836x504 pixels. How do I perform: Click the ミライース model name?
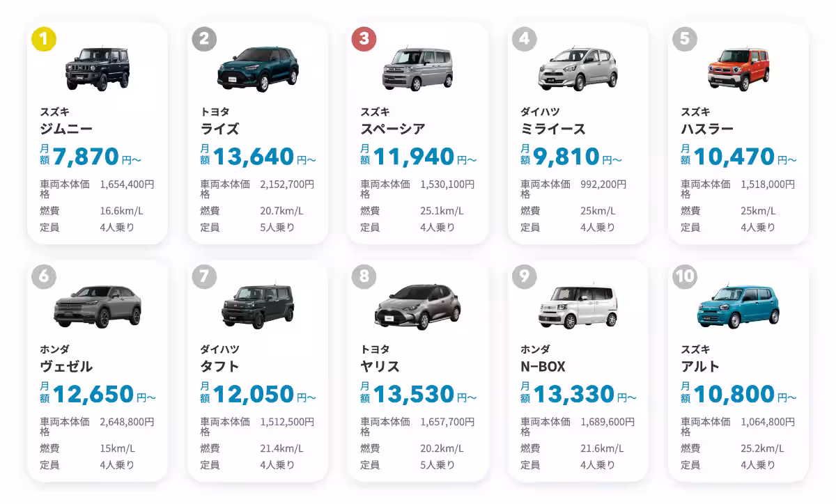[553, 129]
